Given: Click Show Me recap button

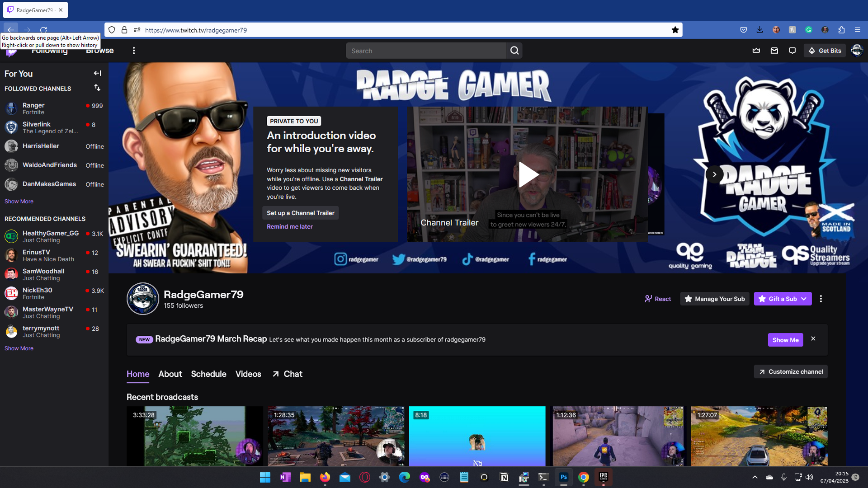Looking at the screenshot, I should (x=785, y=340).
